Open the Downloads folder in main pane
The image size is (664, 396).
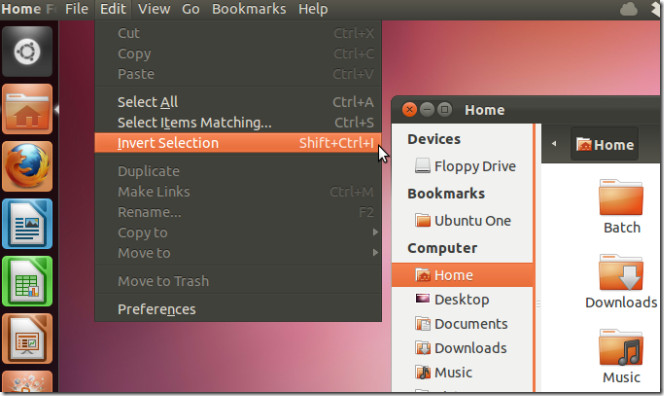coord(621,282)
